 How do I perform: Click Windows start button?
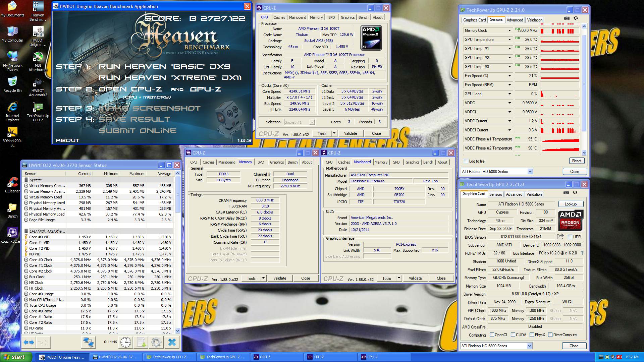(16, 357)
